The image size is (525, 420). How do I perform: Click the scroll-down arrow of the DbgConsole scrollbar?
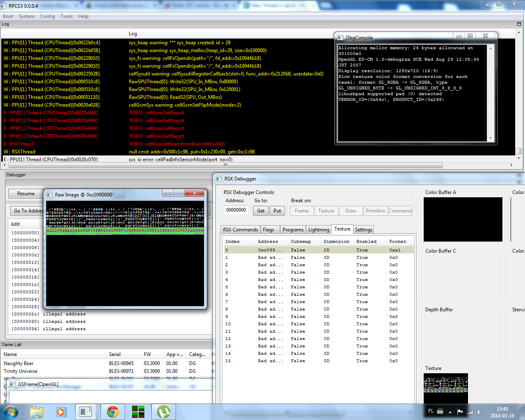(491, 139)
